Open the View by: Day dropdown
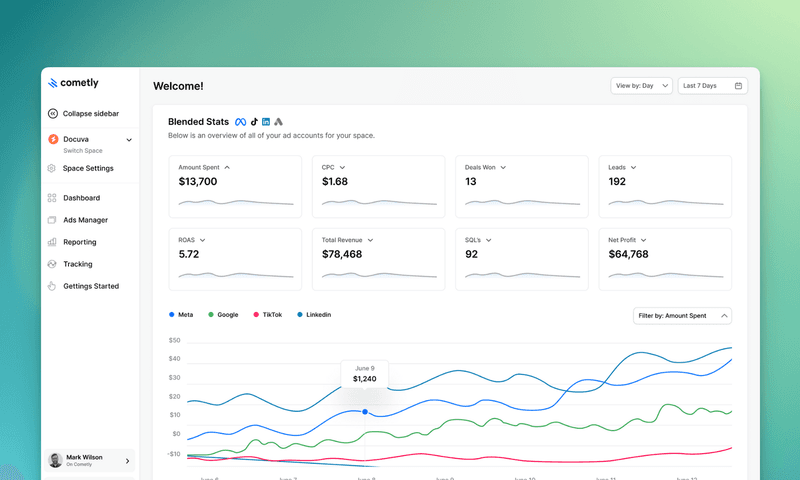Image resolution: width=800 pixels, height=480 pixels. pyautogui.click(x=641, y=86)
